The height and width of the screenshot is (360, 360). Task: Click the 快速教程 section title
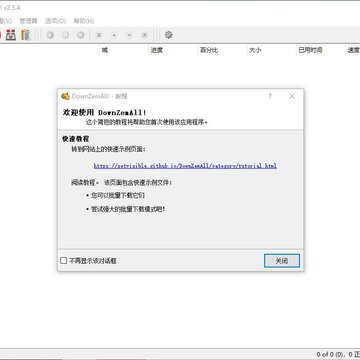point(76,139)
